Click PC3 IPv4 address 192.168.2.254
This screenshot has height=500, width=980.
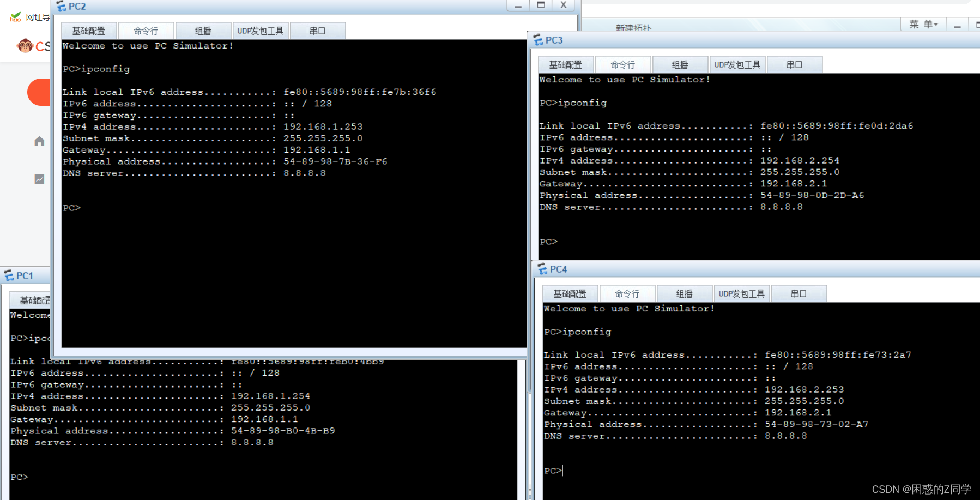point(800,160)
